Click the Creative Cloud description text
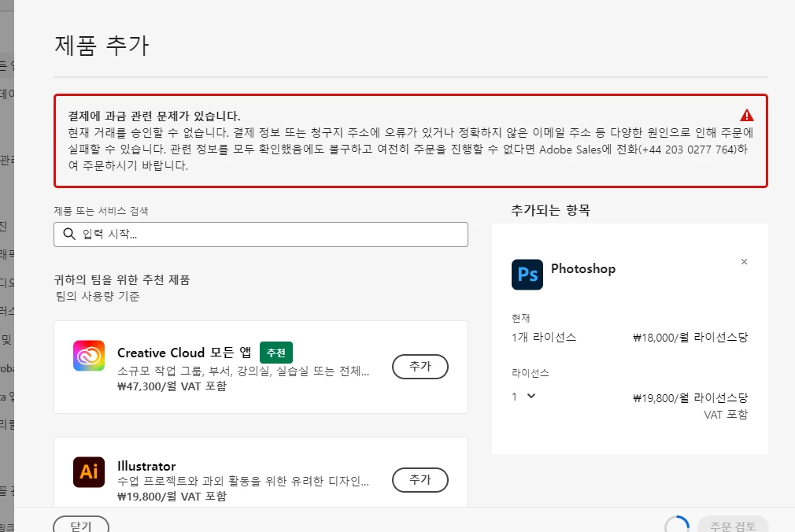The image size is (795, 532). 243,371
